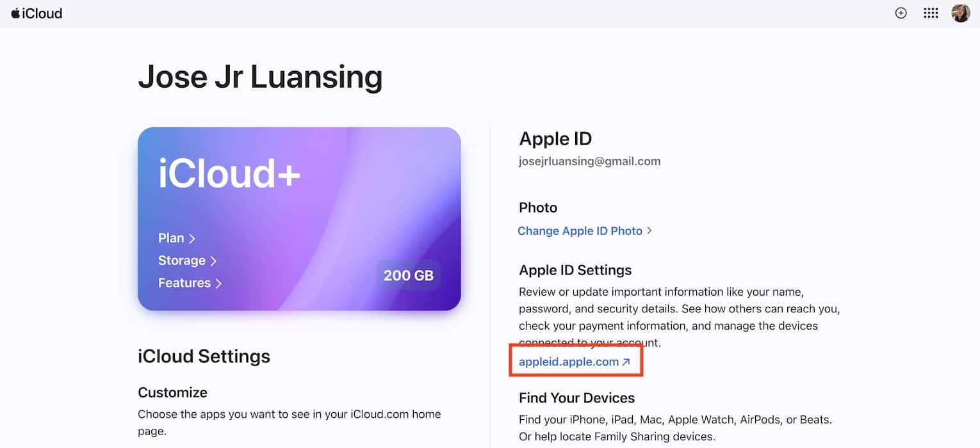Click the iCloud logo in header
This screenshot has height=448, width=980.
tap(37, 13)
